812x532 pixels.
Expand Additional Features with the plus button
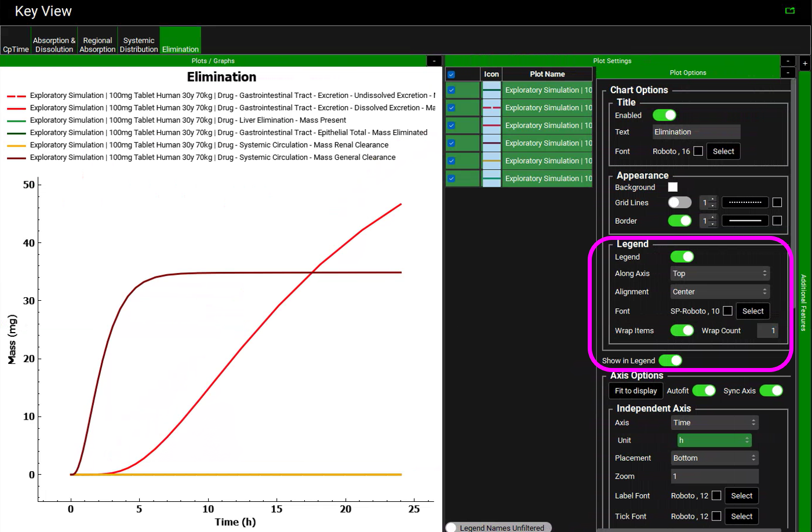[x=804, y=63]
